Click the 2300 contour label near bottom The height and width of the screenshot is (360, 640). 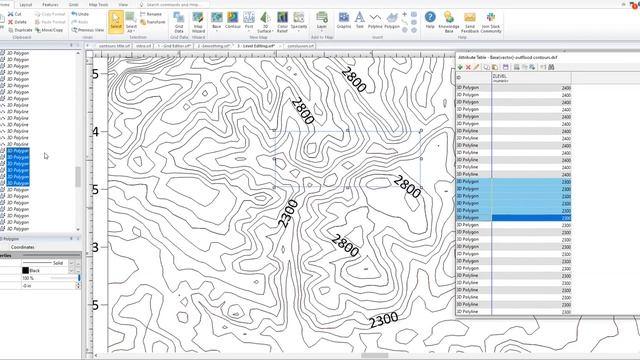384,320
